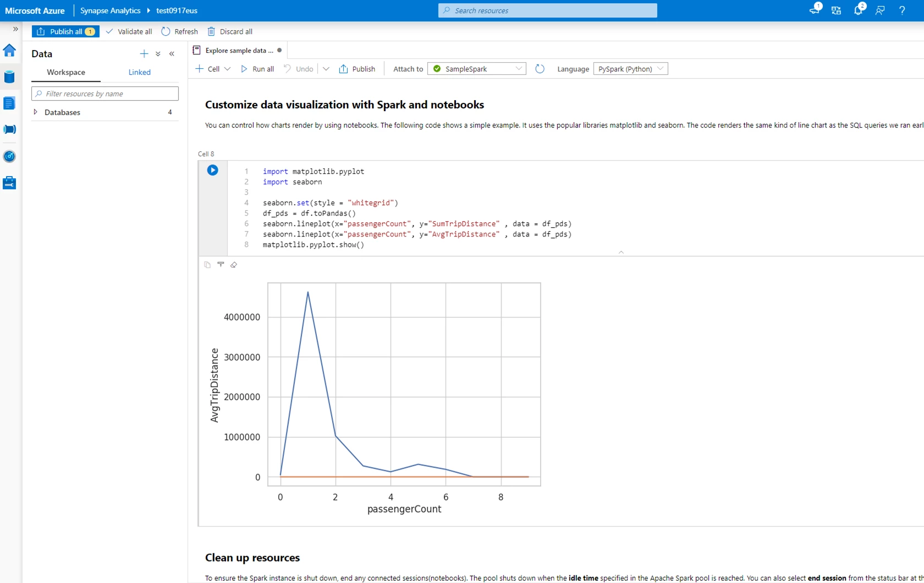The height and width of the screenshot is (583, 924).
Task: Click the Filter resources by name field
Action: pos(105,94)
